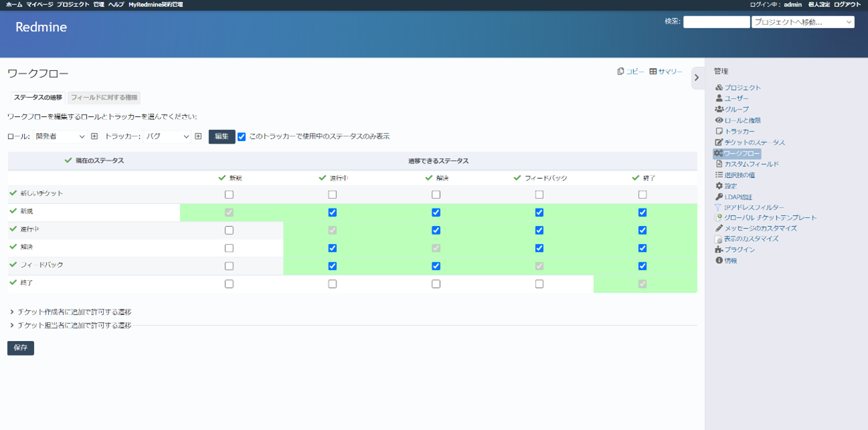
Task: Open the プロジェクトへ移動 dropdown
Action: (x=802, y=21)
